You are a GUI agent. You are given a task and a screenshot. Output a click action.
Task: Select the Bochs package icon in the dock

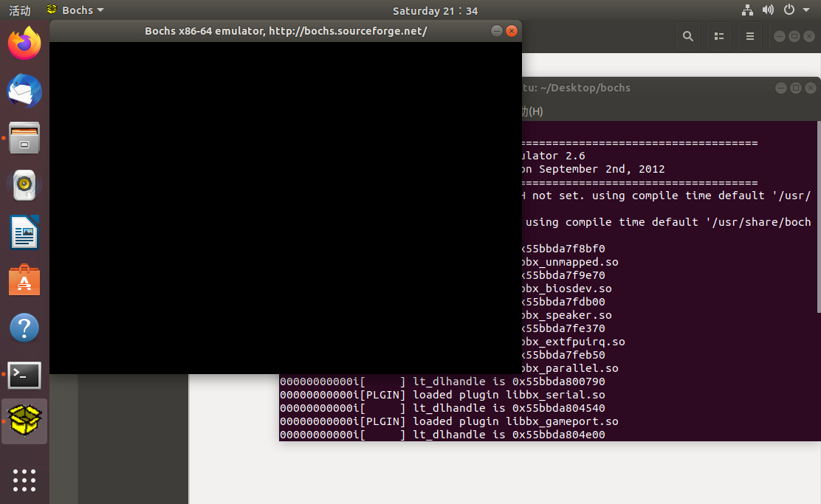(24, 421)
